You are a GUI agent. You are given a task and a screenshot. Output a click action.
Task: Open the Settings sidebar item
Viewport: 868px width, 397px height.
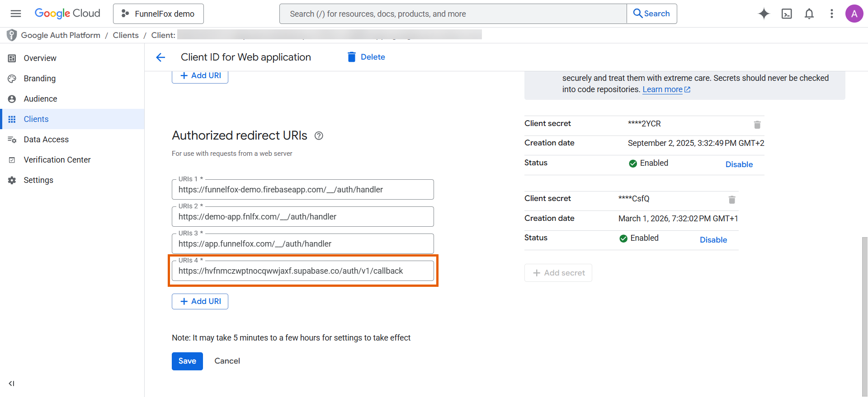point(72,180)
